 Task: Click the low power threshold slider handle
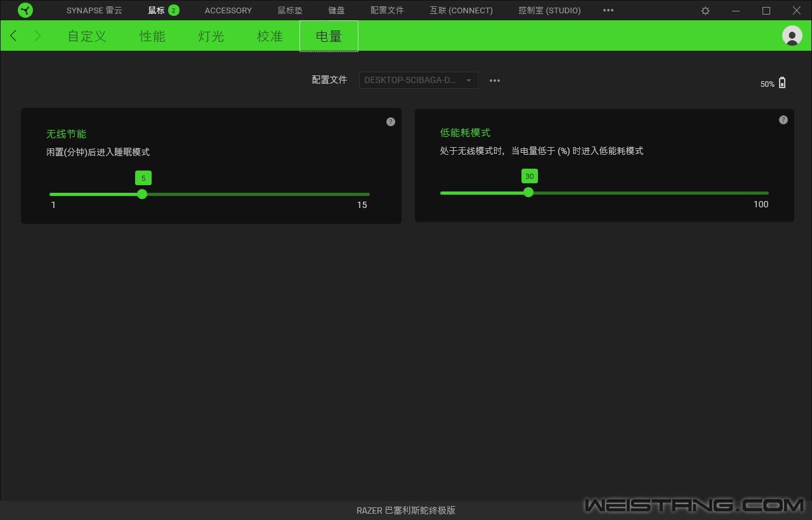(528, 192)
